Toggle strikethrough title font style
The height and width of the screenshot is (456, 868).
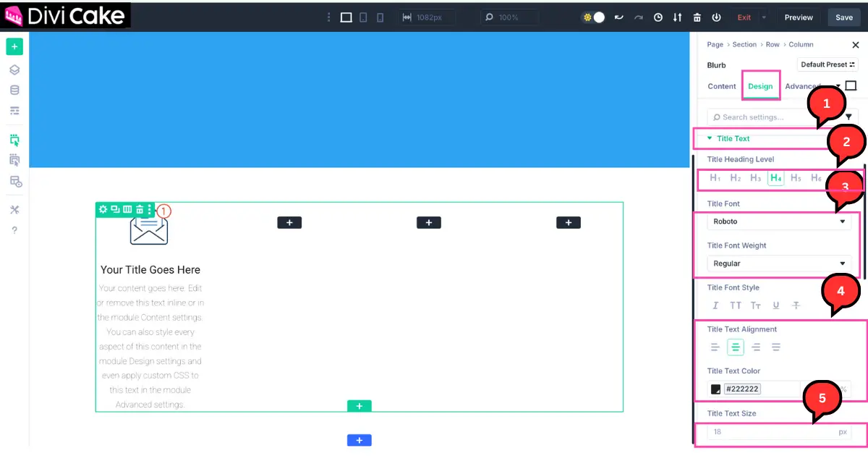(x=796, y=305)
